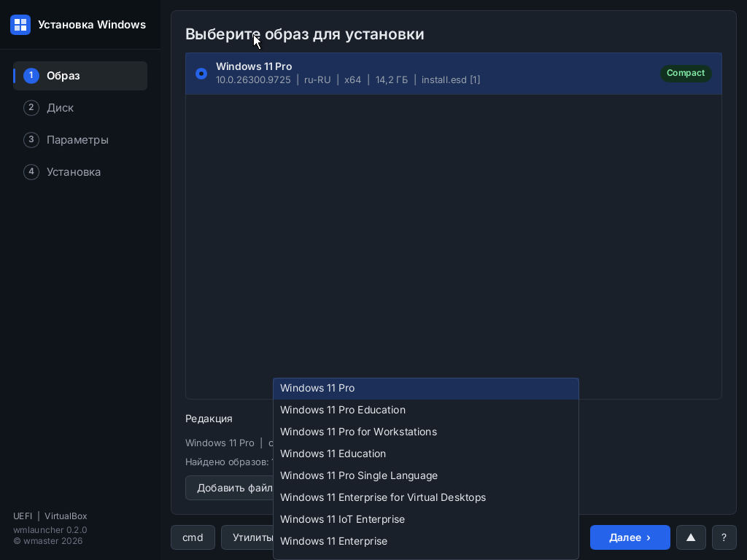Screen dimensions: 747x560
Task: Choose Windows 11 Pro edition in dropdown list
Action: pyautogui.click(x=426, y=388)
